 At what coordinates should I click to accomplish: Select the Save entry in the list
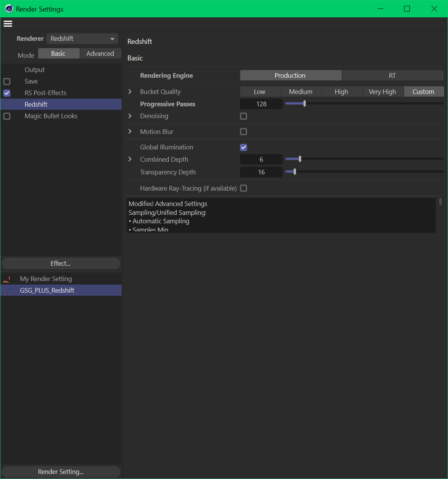(x=31, y=81)
